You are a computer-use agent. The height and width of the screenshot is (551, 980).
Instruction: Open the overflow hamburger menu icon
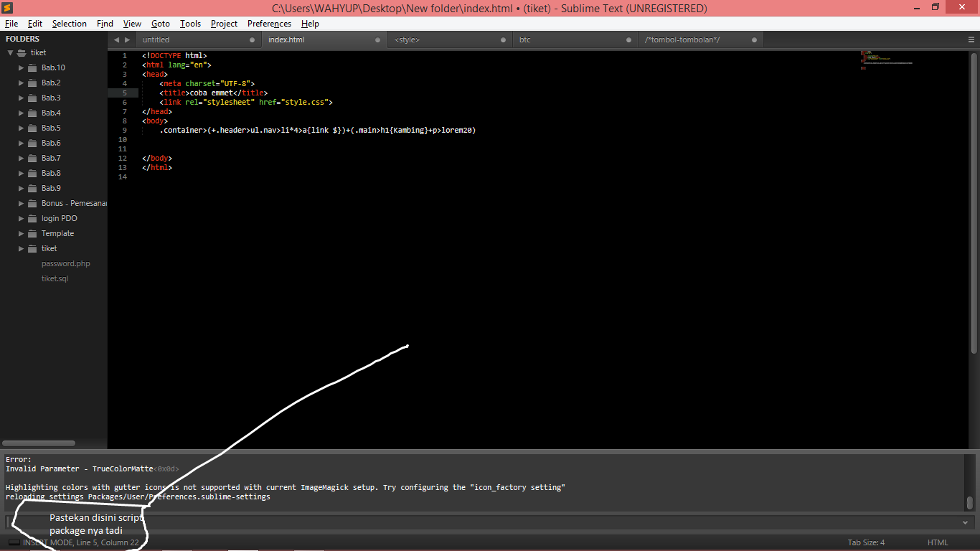[971, 39]
